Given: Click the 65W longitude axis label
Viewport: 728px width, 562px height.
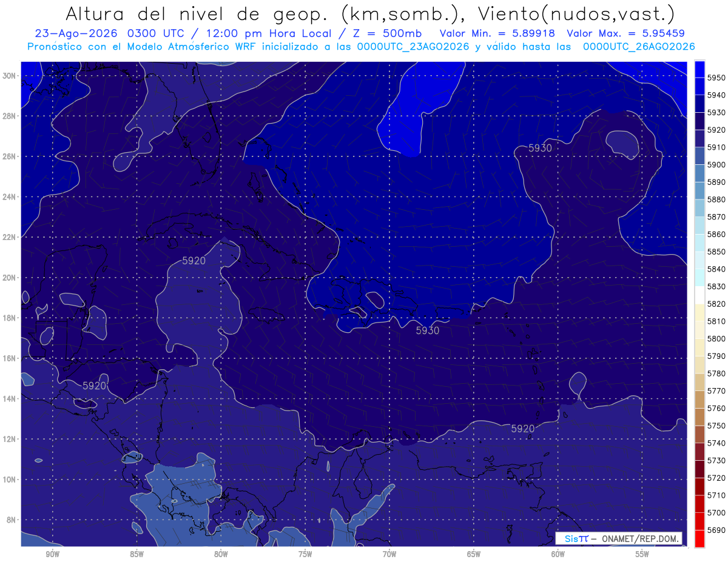Looking at the screenshot, I should coord(474,554).
